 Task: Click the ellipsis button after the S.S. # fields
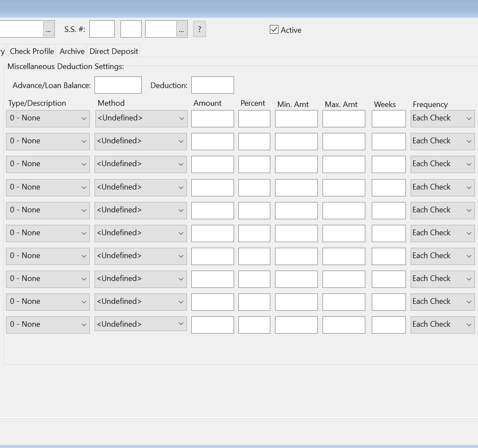(181, 29)
